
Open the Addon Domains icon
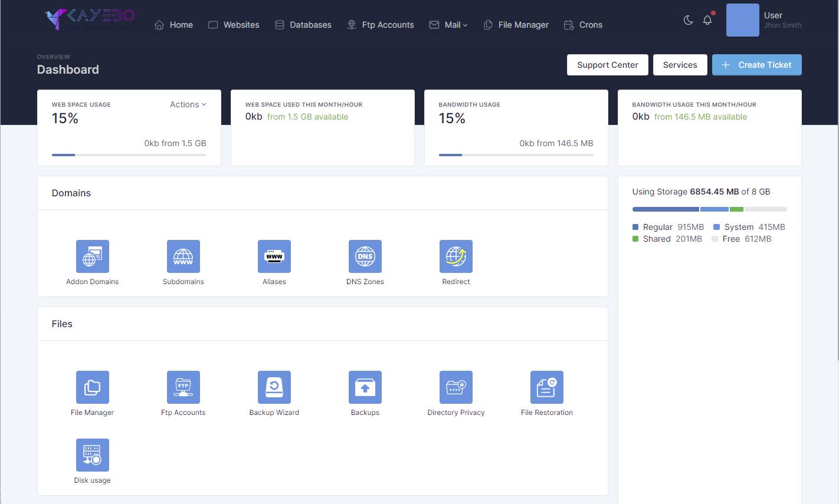click(93, 256)
